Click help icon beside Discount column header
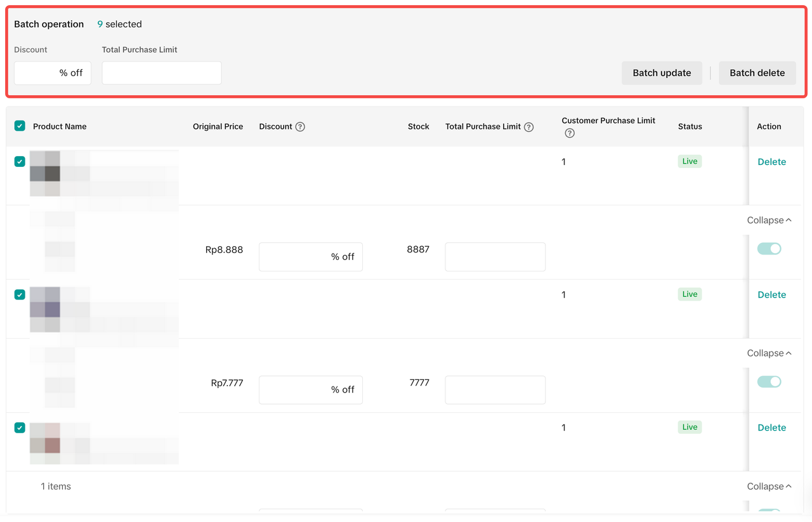Screen dimensions: 812x522 tap(300, 127)
